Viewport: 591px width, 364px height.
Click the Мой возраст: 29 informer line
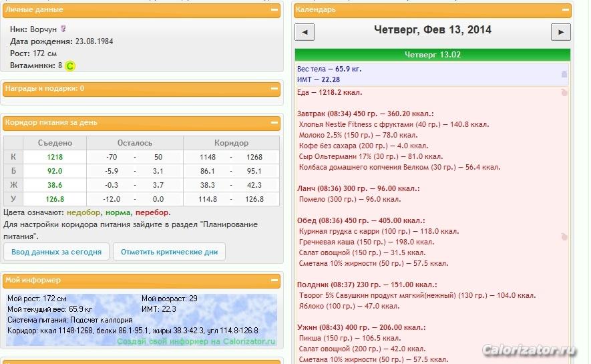[x=170, y=299]
